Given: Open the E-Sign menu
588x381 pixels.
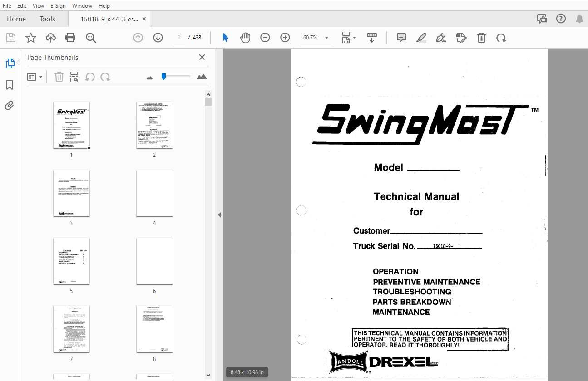Looking at the screenshot, I should pos(58,6).
